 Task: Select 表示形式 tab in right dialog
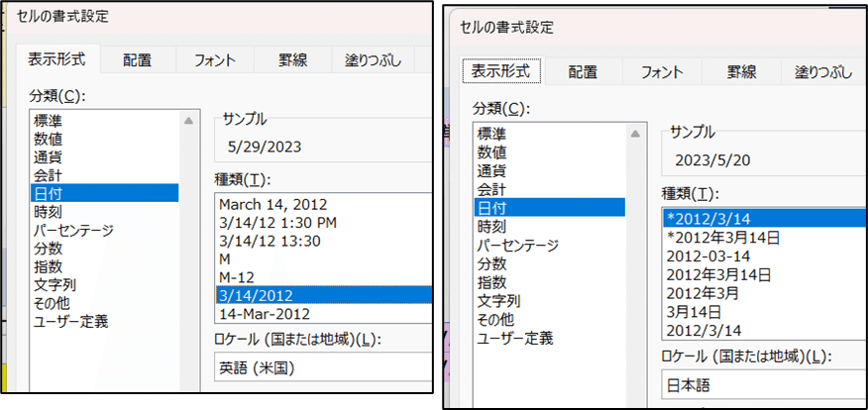point(500,71)
